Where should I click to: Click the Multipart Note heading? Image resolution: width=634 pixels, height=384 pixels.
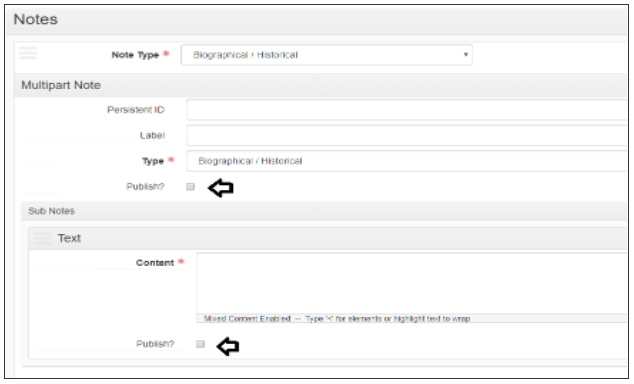(x=61, y=85)
